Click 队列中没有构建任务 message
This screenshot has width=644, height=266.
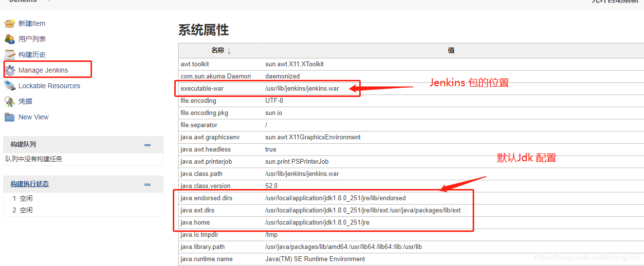(x=34, y=159)
